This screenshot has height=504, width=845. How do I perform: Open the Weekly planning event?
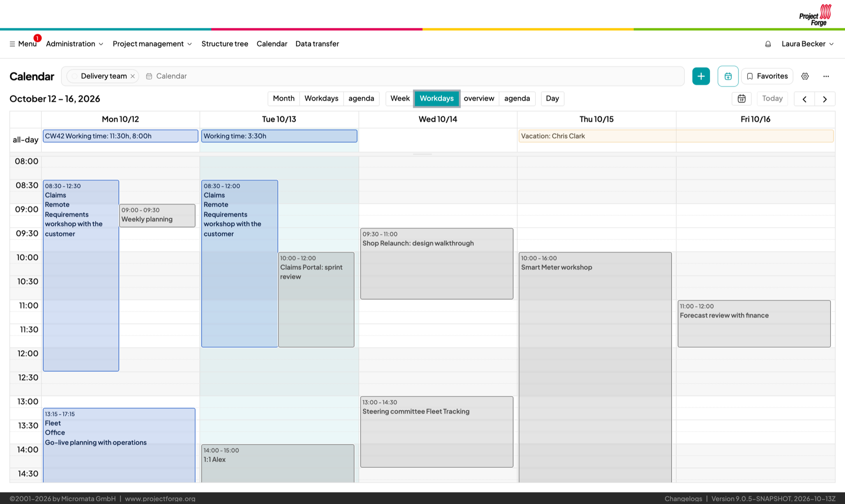tap(157, 215)
